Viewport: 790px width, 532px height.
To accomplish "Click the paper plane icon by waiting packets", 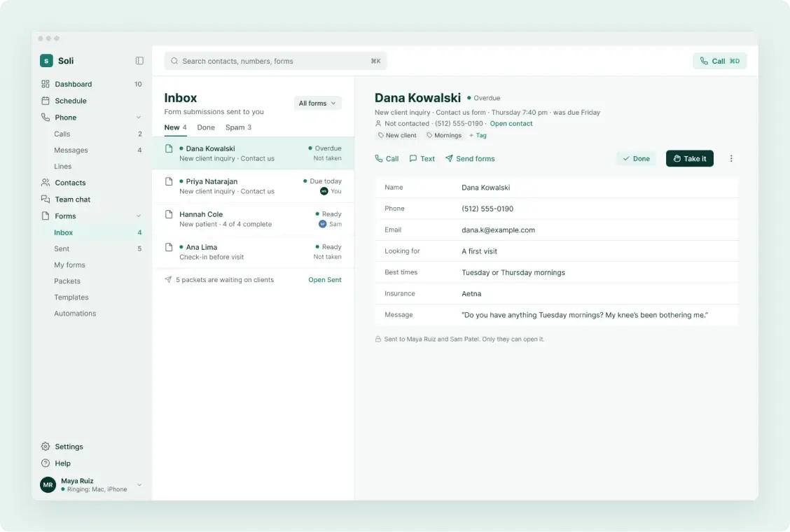I will click(x=168, y=279).
